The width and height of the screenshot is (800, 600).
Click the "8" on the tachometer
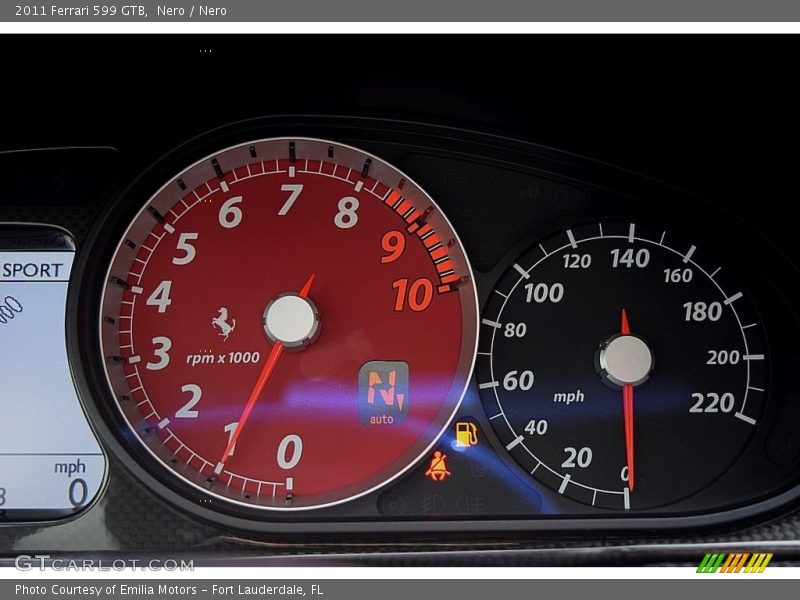pos(347,212)
